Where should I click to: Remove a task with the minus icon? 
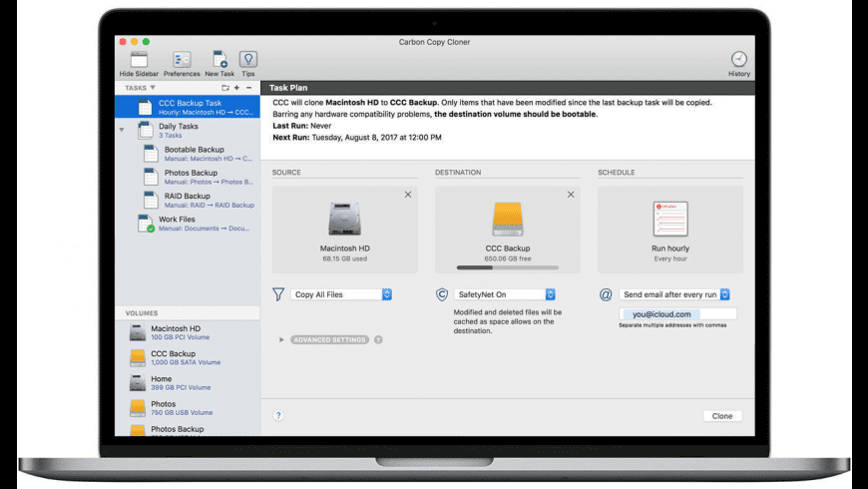(x=249, y=88)
